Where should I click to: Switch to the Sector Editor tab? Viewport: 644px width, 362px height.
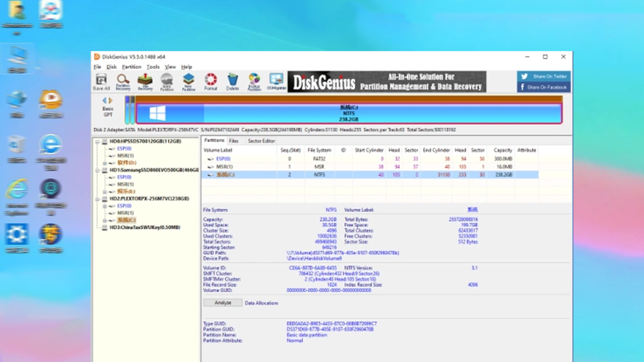pos(261,141)
